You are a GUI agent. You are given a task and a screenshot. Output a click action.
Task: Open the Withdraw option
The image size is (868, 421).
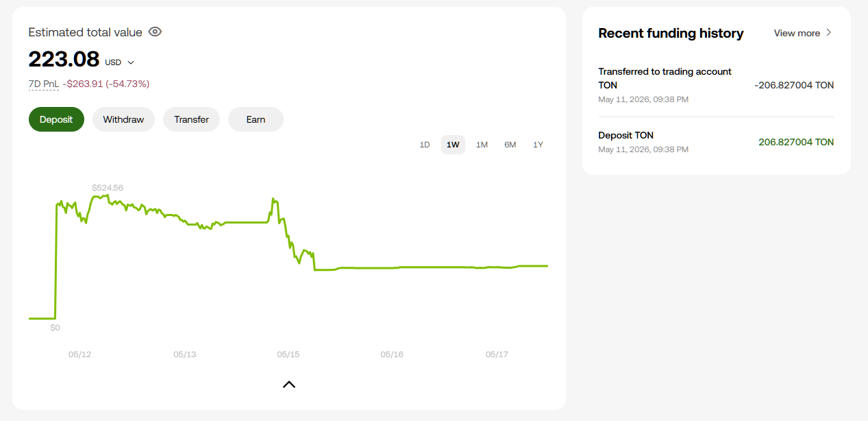coord(123,119)
